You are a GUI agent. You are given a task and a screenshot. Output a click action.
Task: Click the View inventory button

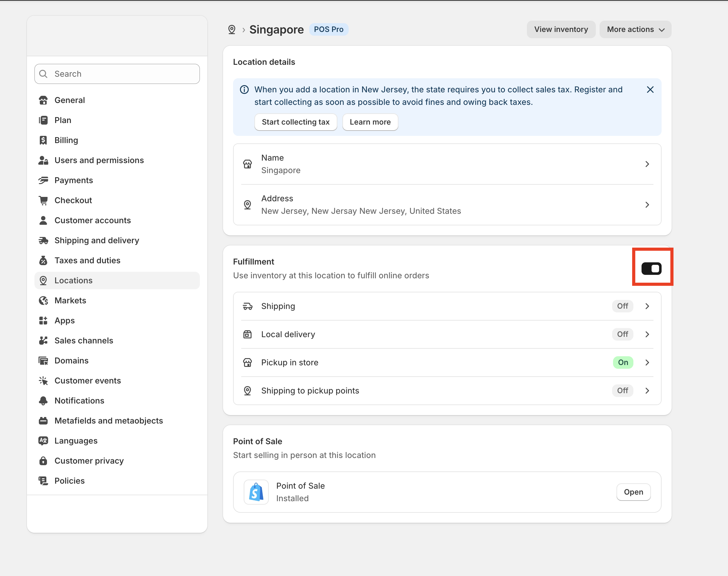coord(561,30)
